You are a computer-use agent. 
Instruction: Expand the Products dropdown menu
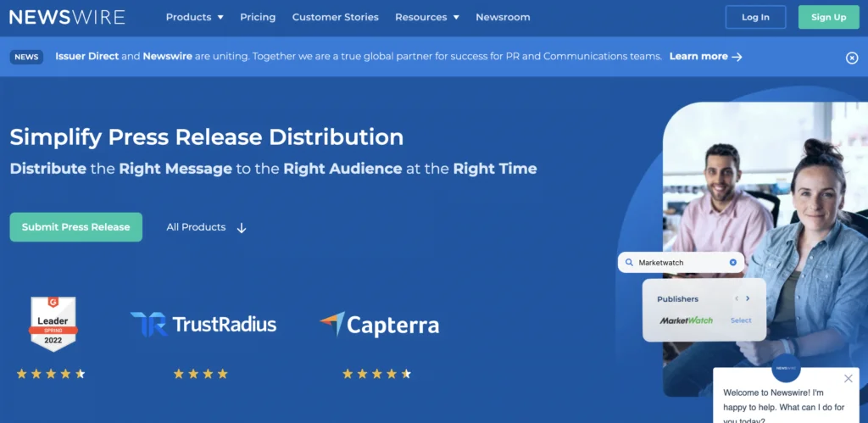point(195,17)
